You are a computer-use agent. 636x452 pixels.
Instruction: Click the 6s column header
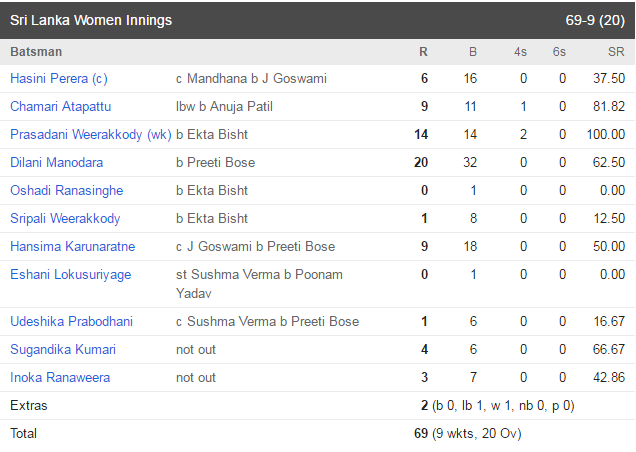tap(559, 52)
